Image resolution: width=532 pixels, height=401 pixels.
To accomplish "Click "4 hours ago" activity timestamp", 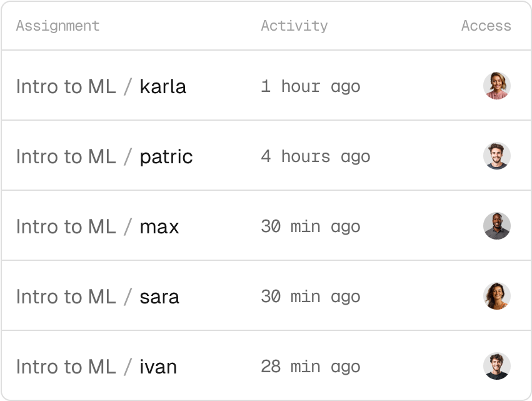I will 315,156.
